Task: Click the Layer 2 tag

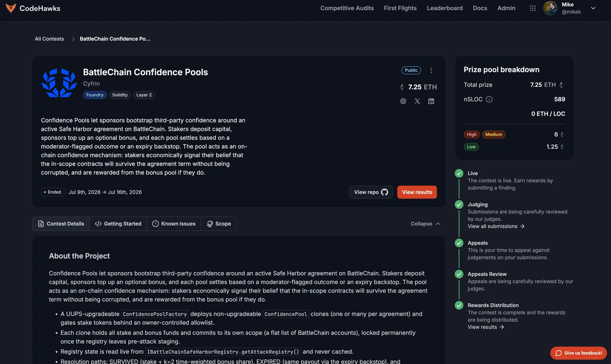Action: tap(144, 95)
